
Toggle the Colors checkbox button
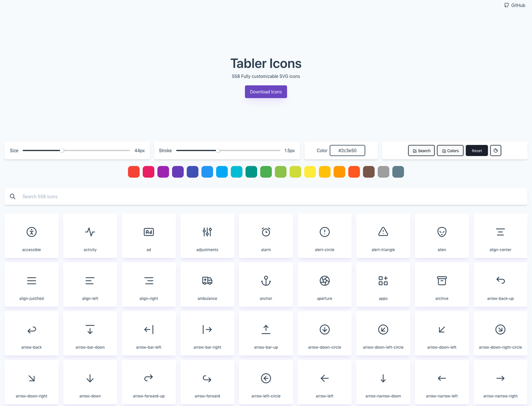tap(450, 151)
